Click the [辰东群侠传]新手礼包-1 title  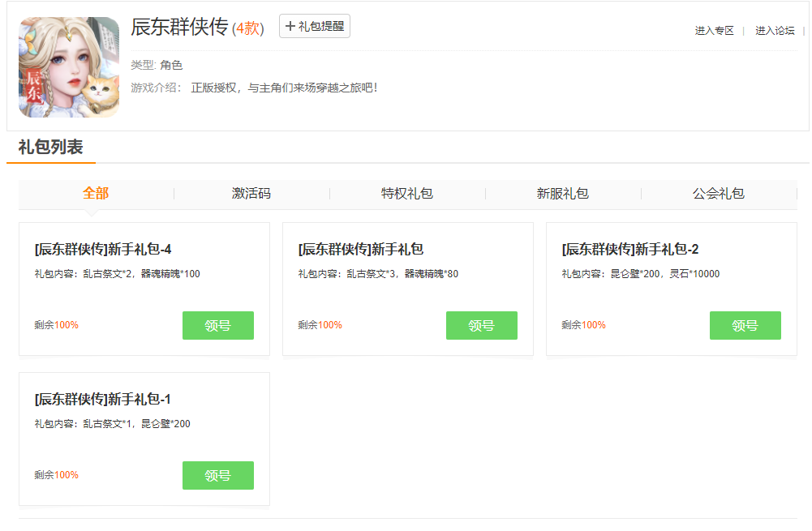[103, 399]
